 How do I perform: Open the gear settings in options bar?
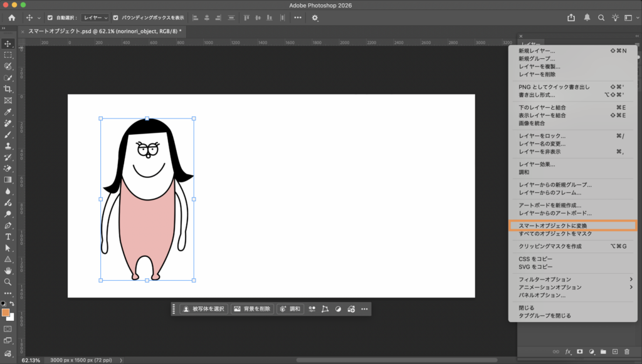(x=315, y=18)
